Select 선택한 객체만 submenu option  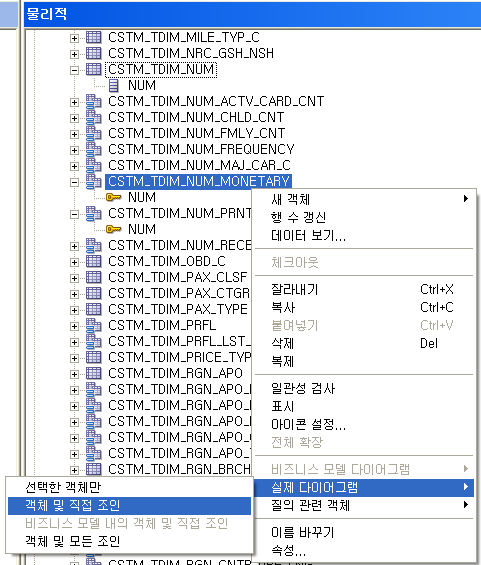(129, 487)
